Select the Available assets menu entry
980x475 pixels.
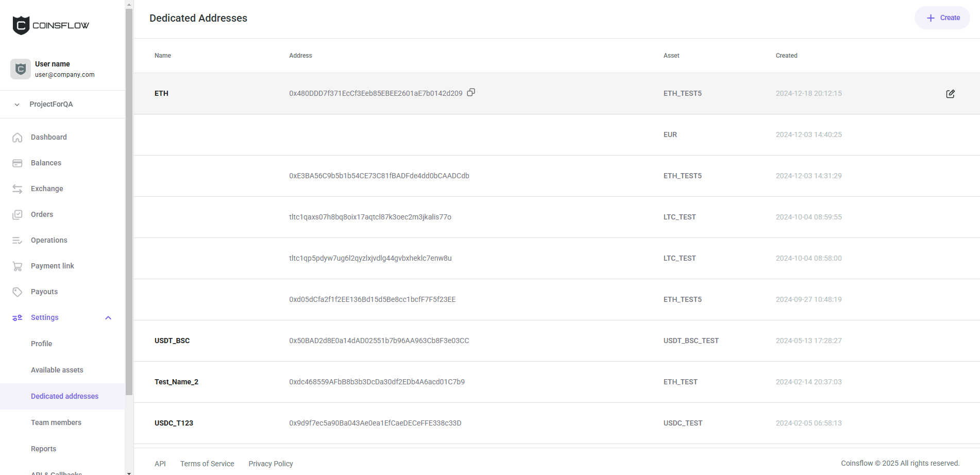pyautogui.click(x=57, y=370)
